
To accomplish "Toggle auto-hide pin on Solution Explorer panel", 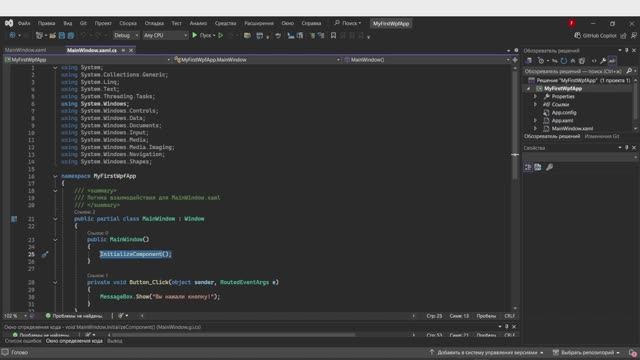I will click(627, 50).
